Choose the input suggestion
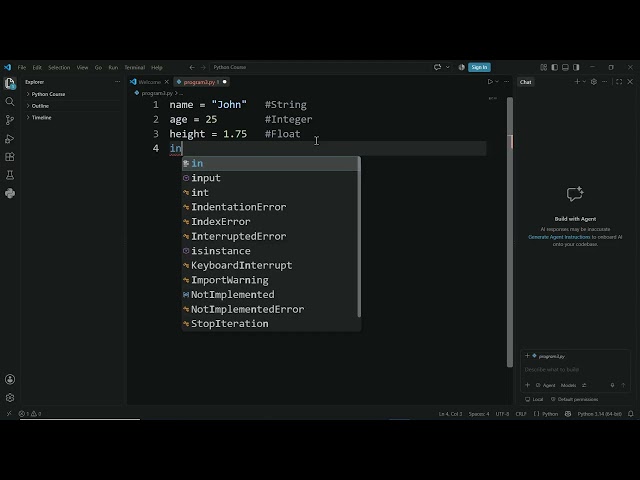The height and width of the screenshot is (480, 640). 271,178
